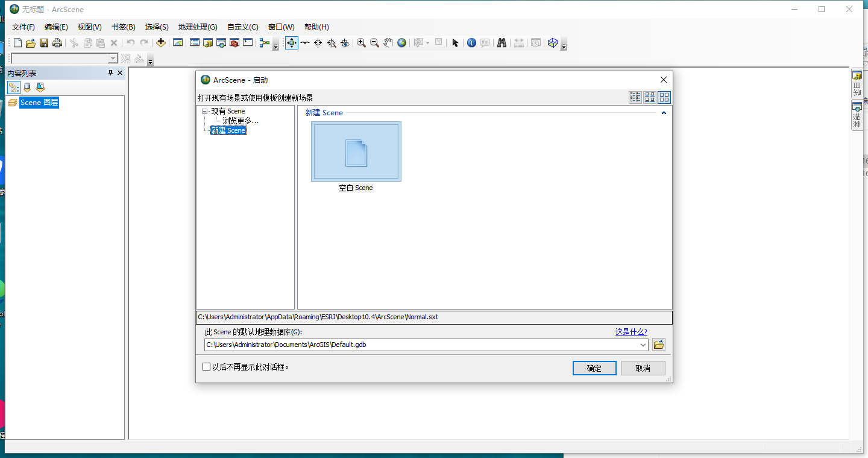Viewport: 868px width, 458px height.
Task: Select the Fly tool
Action: click(305, 43)
